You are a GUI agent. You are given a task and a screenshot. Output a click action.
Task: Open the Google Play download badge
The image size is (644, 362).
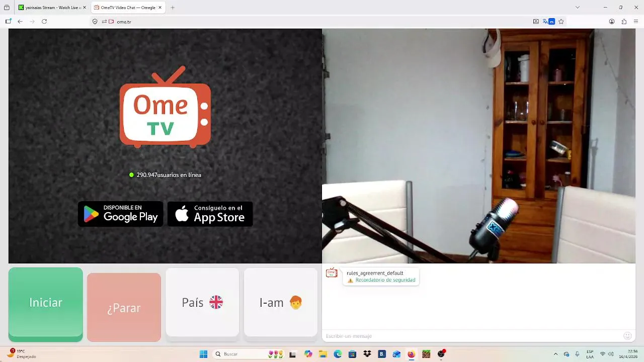click(x=121, y=214)
